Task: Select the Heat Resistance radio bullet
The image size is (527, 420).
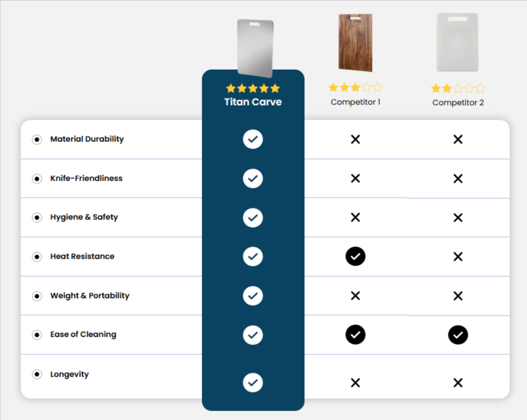Action: [x=37, y=257]
